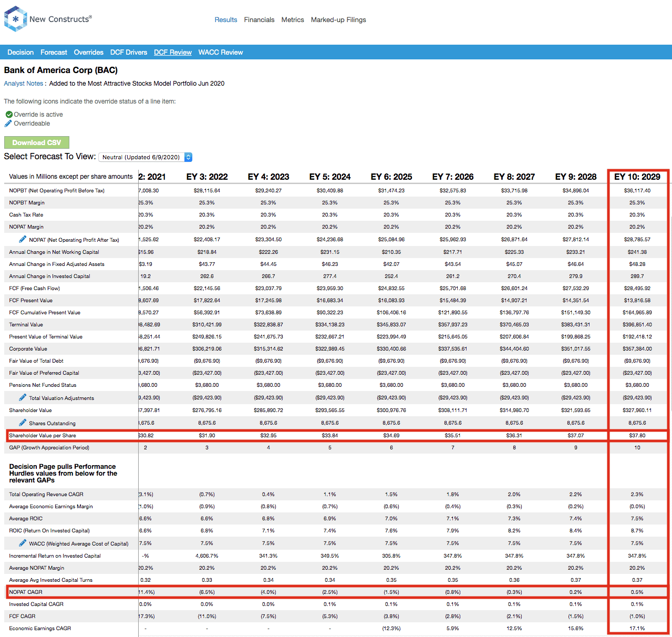The image size is (672, 637).
Task: Click the Corporate Value row label
Action: coord(28,349)
